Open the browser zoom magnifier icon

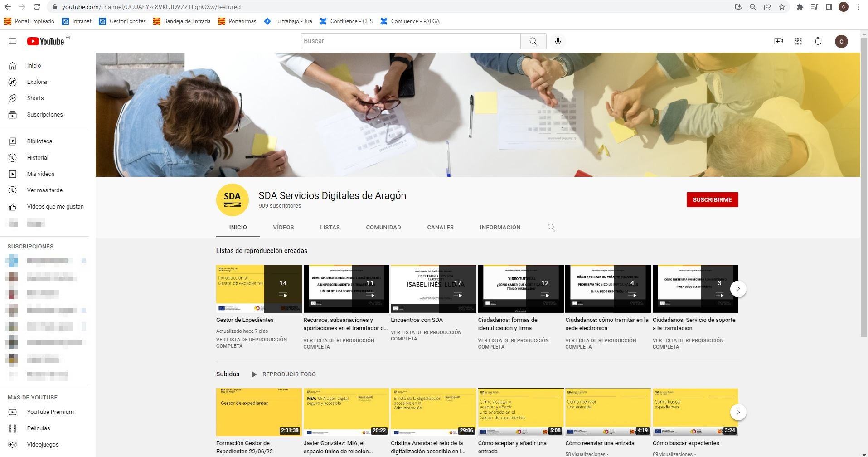[x=753, y=7]
